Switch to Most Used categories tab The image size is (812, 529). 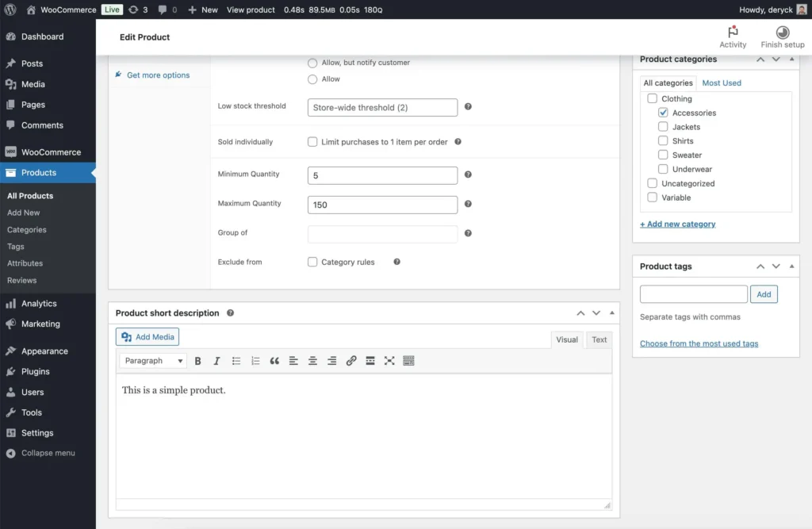click(x=722, y=82)
